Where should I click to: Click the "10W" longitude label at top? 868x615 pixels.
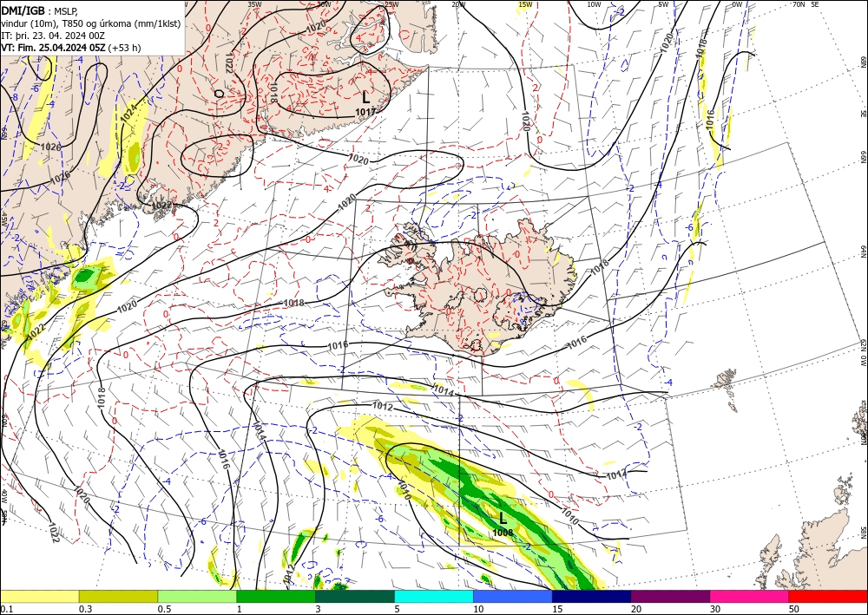594,3
